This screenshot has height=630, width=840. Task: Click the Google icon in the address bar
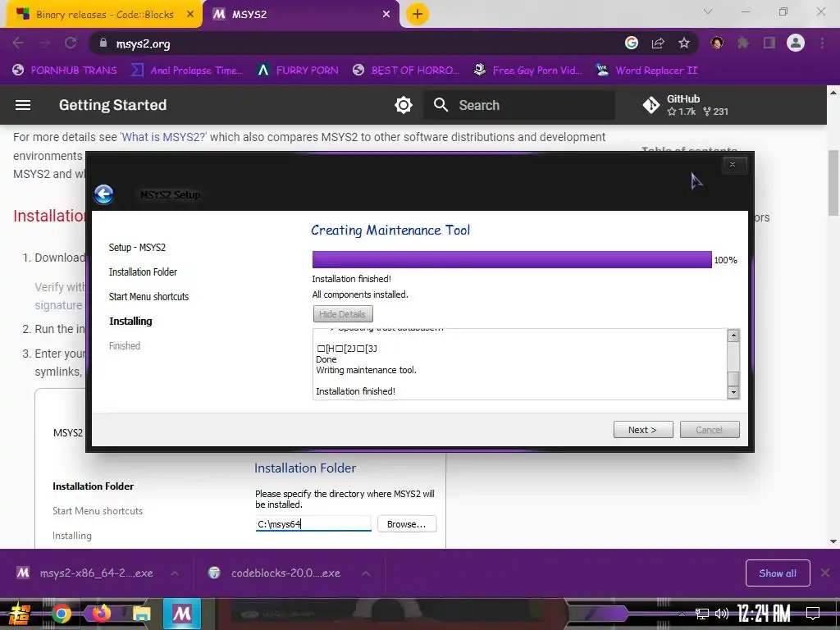coord(632,43)
